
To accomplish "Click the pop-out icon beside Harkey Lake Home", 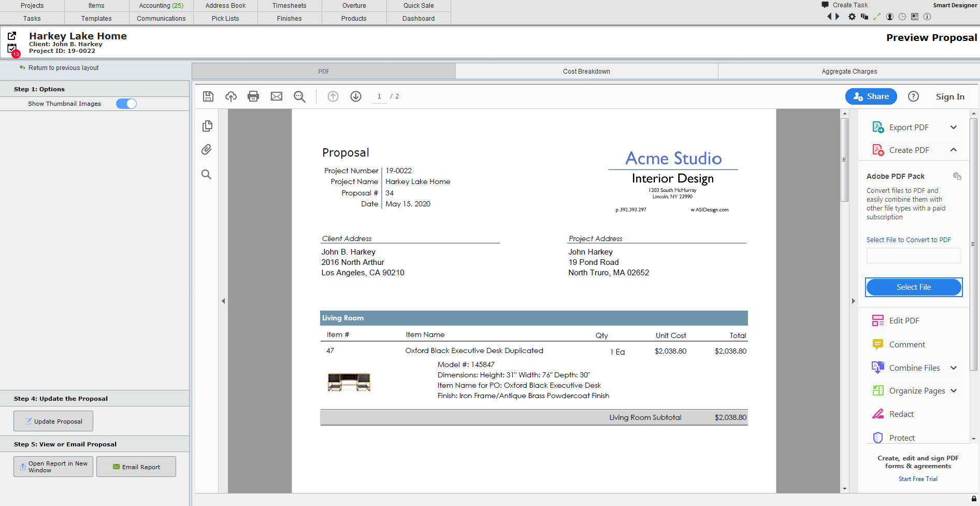I will [12, 36].
